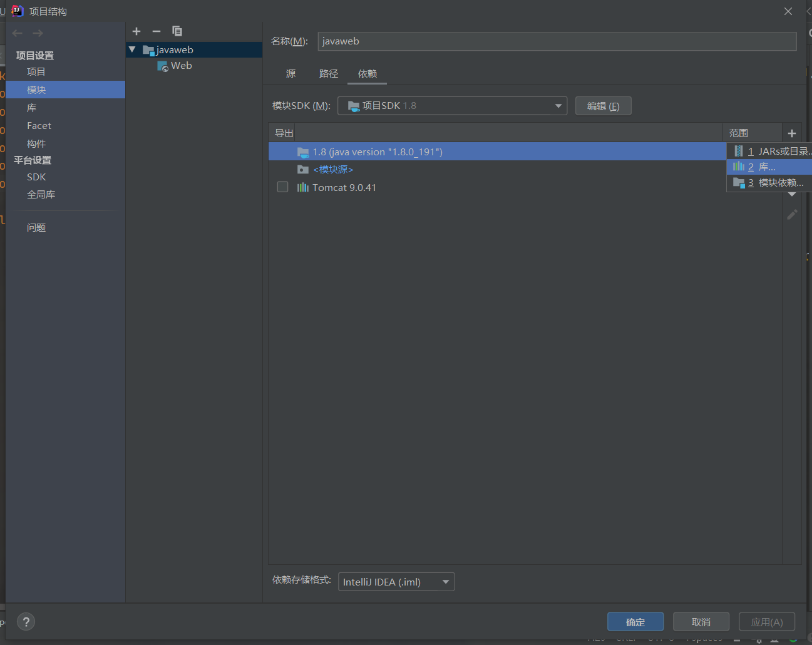This screenshot has height=645, width=812.
Task: Click the module name input field
Action: point(557,41)
